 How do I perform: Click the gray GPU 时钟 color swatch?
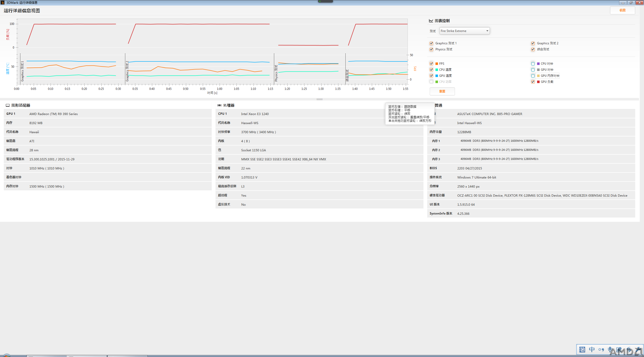[x=538, y=70]
